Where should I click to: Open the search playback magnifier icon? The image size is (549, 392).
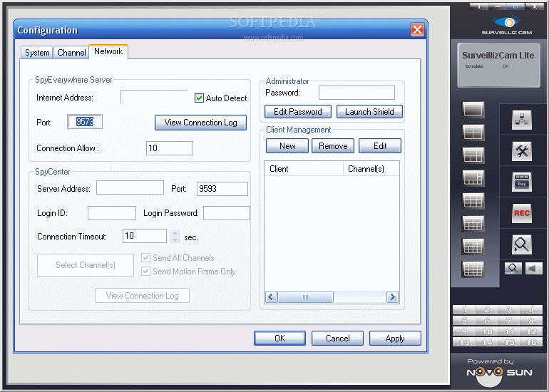pyautogui.click(x=522, y=244)
